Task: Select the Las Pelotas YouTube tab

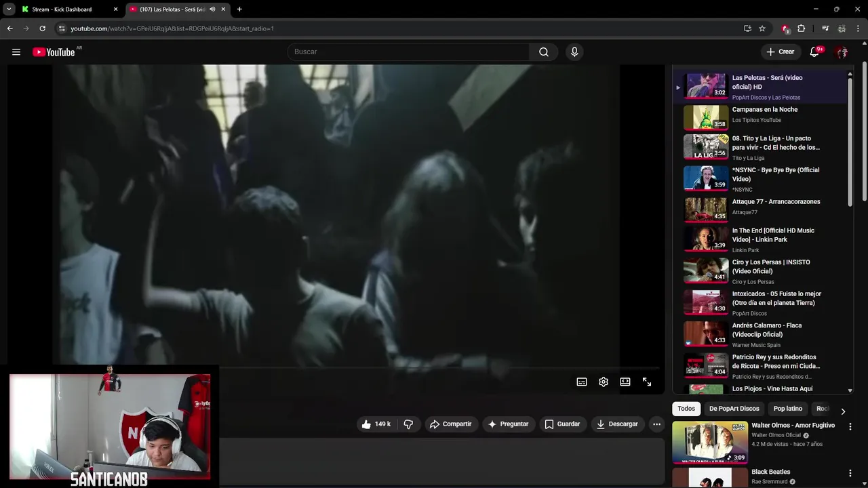Action: tap(173, 9)
